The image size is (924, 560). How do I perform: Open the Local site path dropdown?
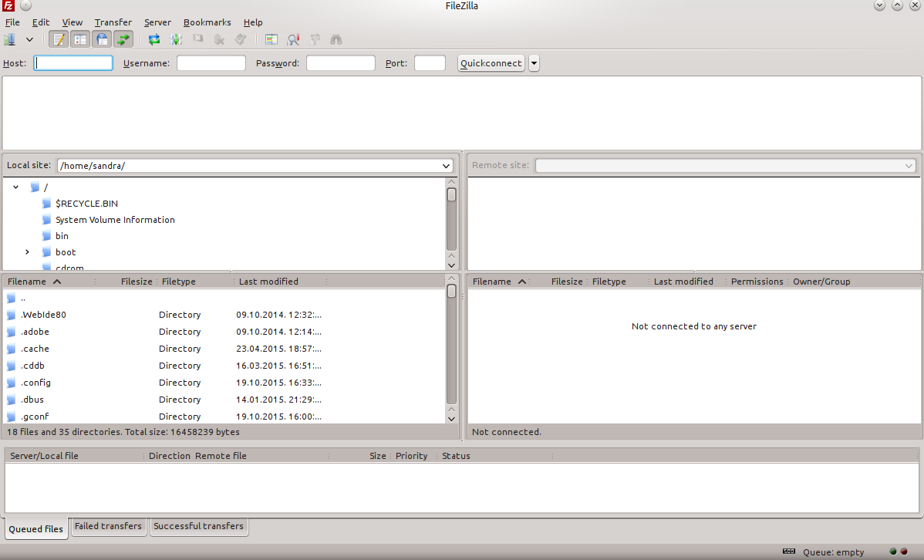coord(446,167)
